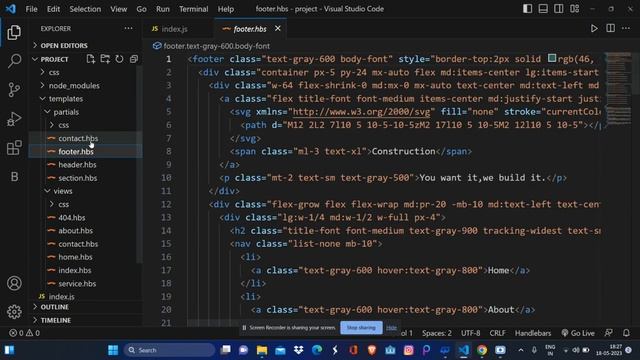Open the B extension icon in activity bar

tap(14, 176)
